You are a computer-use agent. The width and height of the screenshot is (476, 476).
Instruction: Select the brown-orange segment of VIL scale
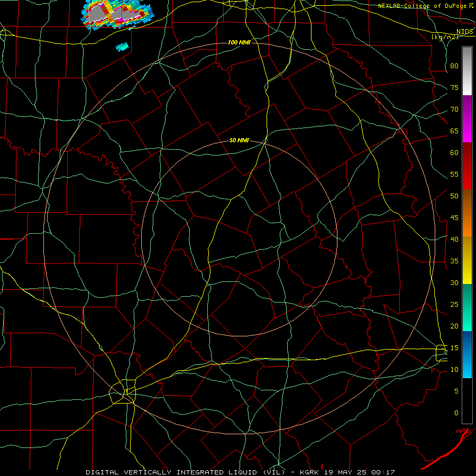click(x=467, y=213)
